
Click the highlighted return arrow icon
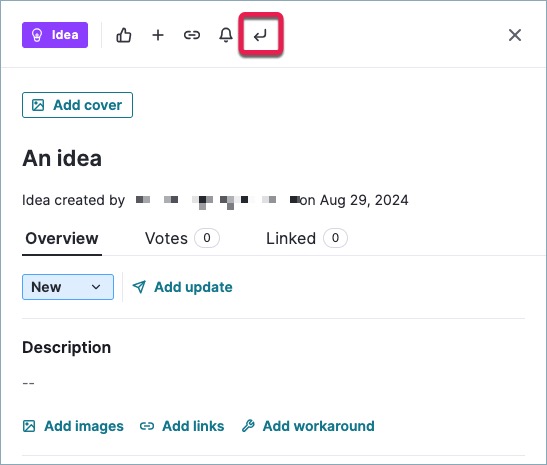[x=261, y=35]
